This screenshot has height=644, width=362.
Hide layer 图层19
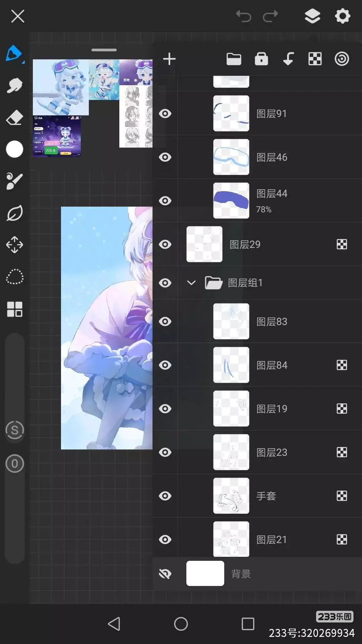pos(165,409)
